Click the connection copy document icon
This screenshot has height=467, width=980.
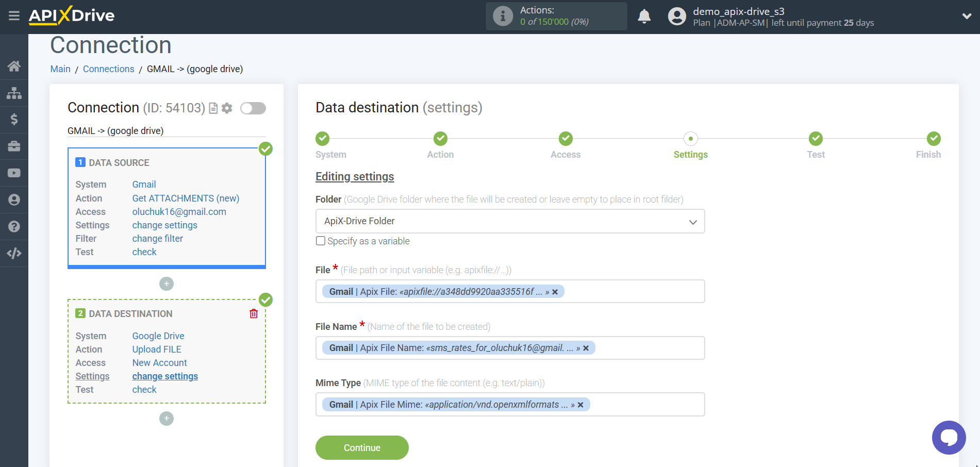point(213,108)
